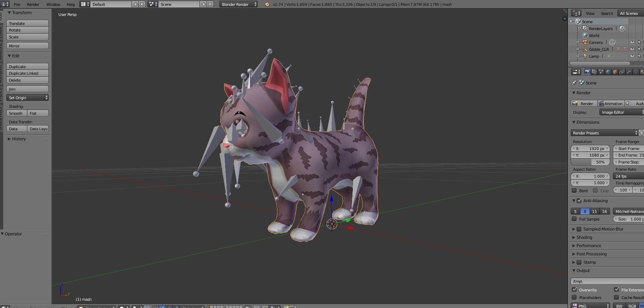Viewport: 644px width, 308px height.
Task: Enable the Placeholders checkbox
Action: pyautogui.click(x=574, y=297)
